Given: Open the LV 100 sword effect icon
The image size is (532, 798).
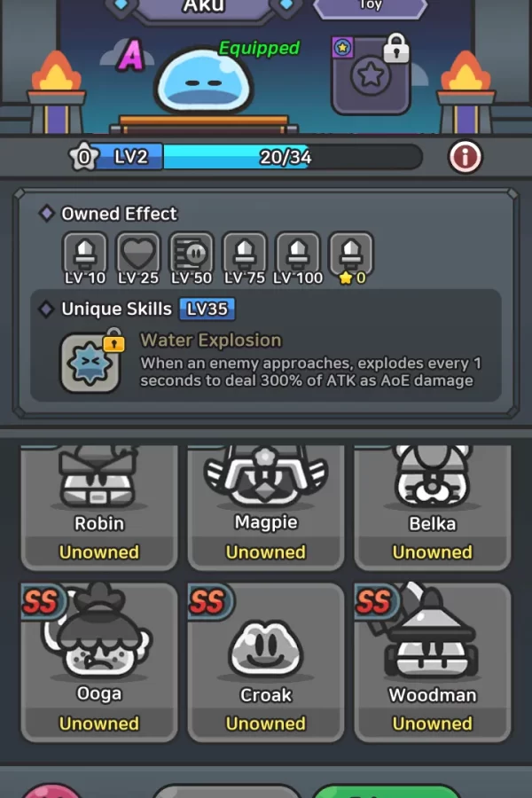Looking at the screenshot, I should point(298,253).
